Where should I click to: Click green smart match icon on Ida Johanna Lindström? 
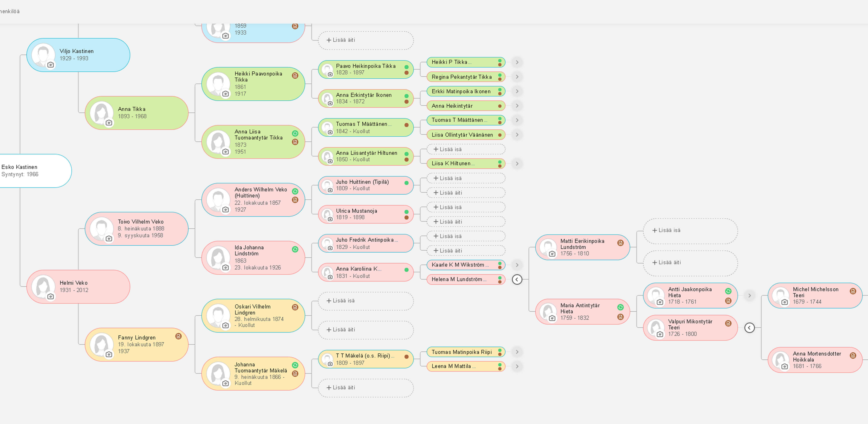coord(295,249)
